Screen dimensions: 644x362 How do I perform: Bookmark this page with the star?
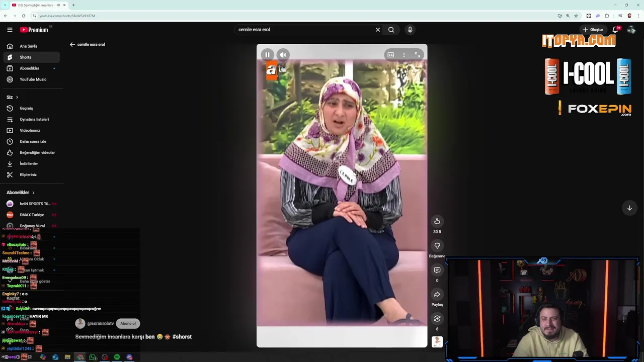(576, 16)
